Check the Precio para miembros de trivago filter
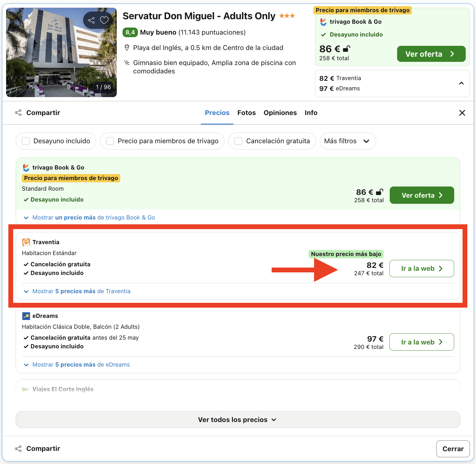Image resolution: width=476 pixels, height=464 pixels. coord(110,141)
